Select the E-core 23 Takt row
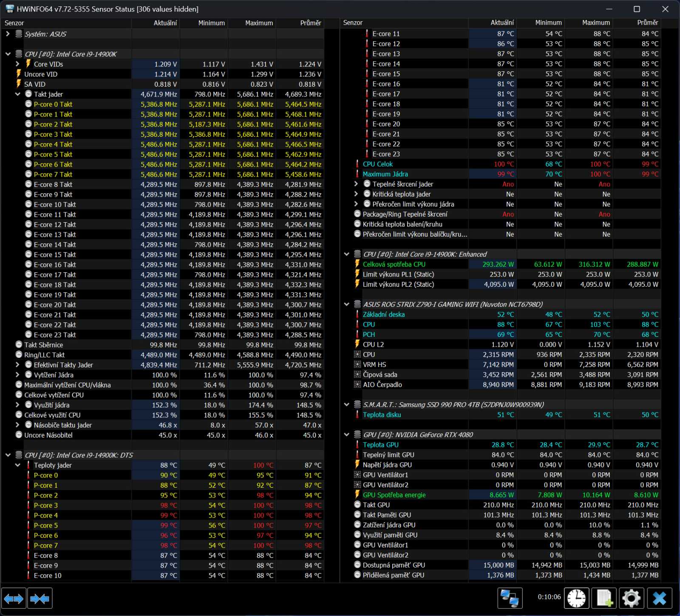 164,335
